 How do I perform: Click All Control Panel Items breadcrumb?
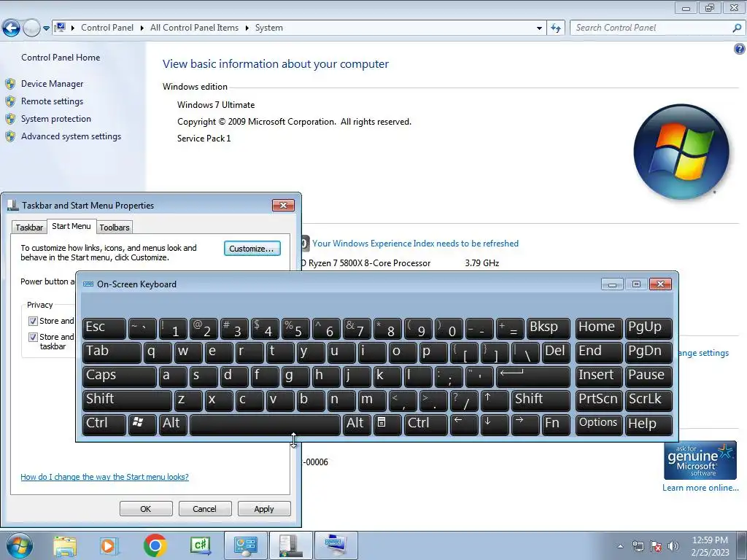pyautogui.click(x=194, y=28)
